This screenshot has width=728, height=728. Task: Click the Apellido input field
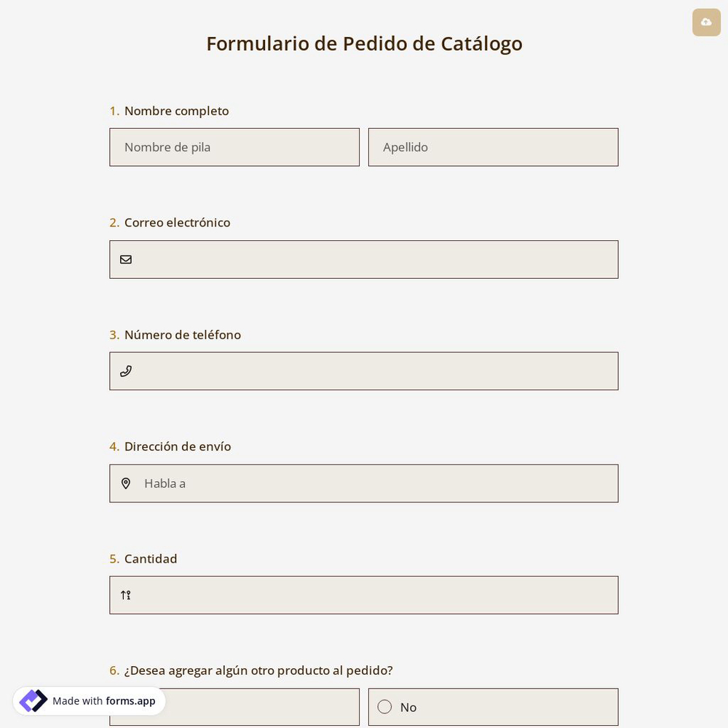tap(494, 147)
